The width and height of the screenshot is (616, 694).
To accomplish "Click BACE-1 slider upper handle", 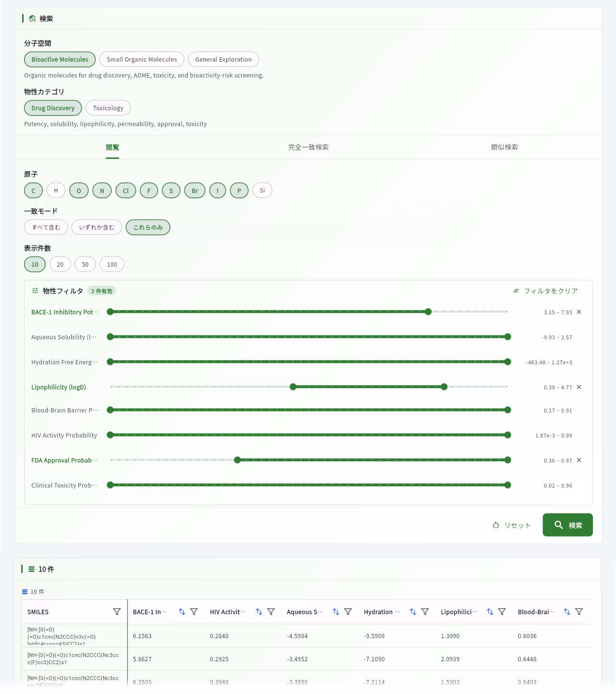I will 428,312.
